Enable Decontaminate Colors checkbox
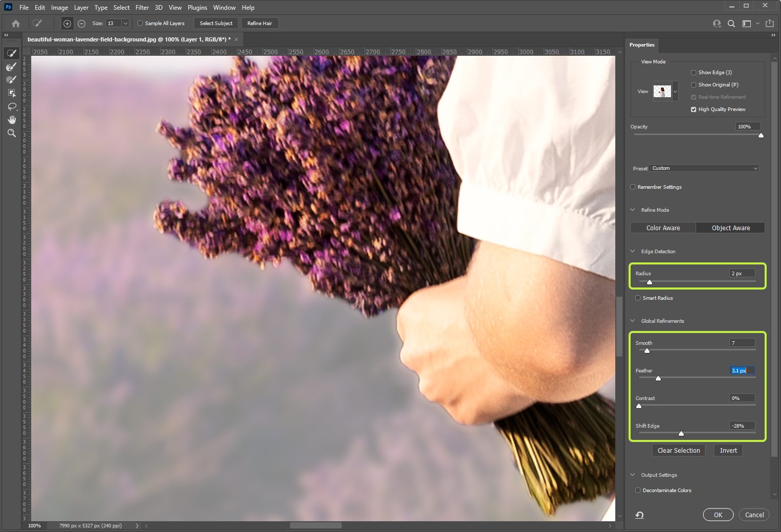The width and height of the screenshot is (781, 532). pyautogui.click(x=638, y=490)
